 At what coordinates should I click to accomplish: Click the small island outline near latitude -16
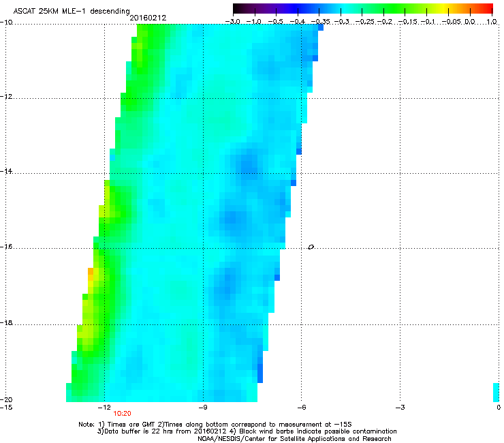(x=311, y=247)
